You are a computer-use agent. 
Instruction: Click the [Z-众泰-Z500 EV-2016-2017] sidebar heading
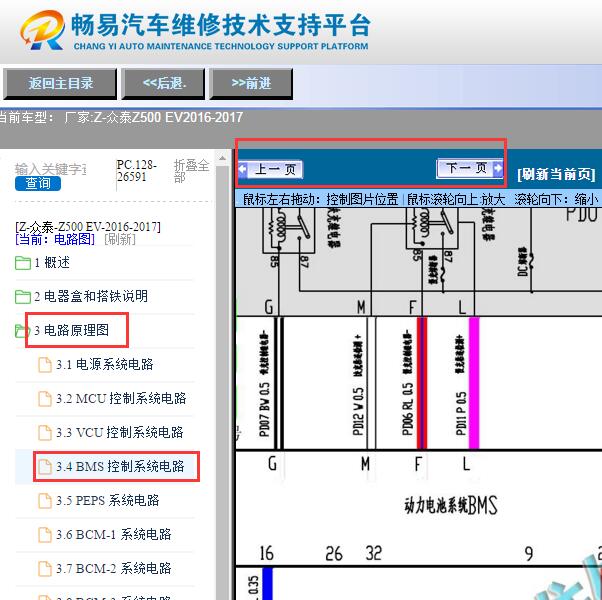tap(88, 226)
